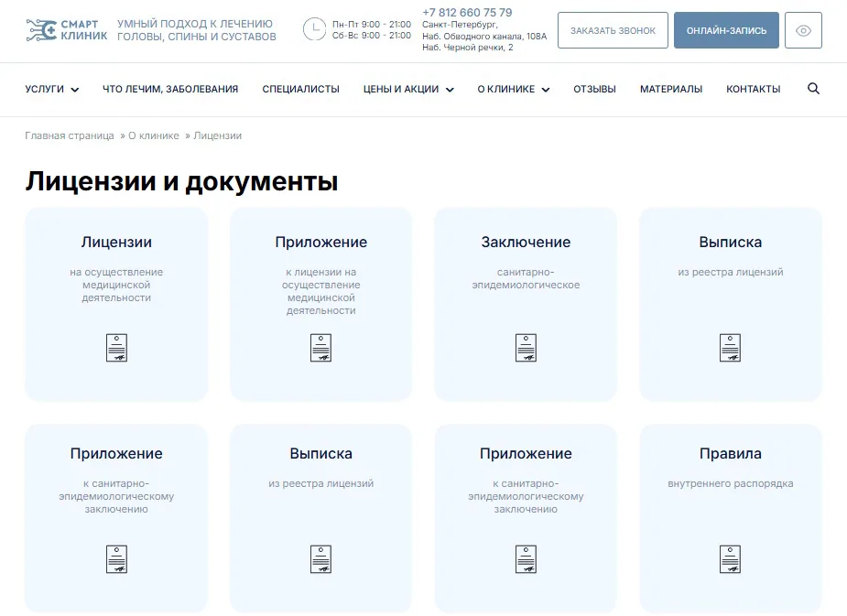The image size is (847, 616).
Task: Click the clock icon beside working hours
Action: (314, 29)
